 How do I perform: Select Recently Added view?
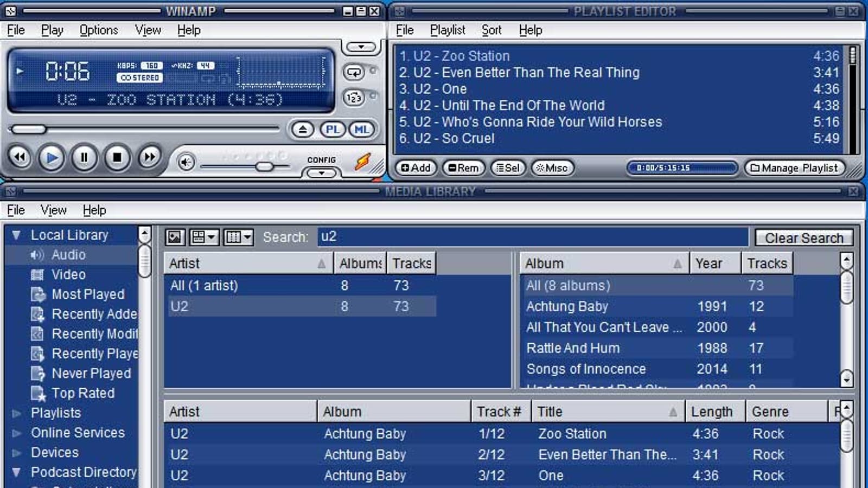84,314
